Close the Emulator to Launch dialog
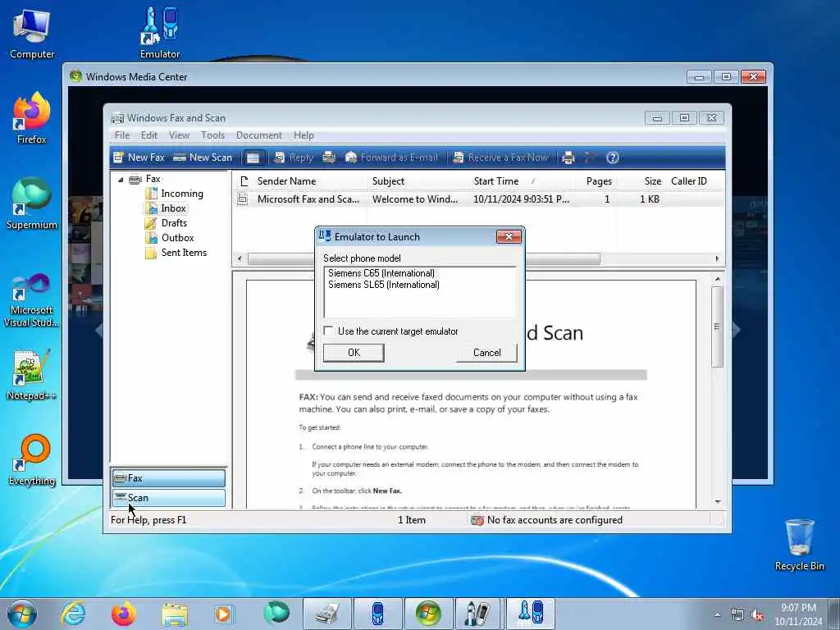This screenshot has width=840, height=630. (x=509, y=236)
